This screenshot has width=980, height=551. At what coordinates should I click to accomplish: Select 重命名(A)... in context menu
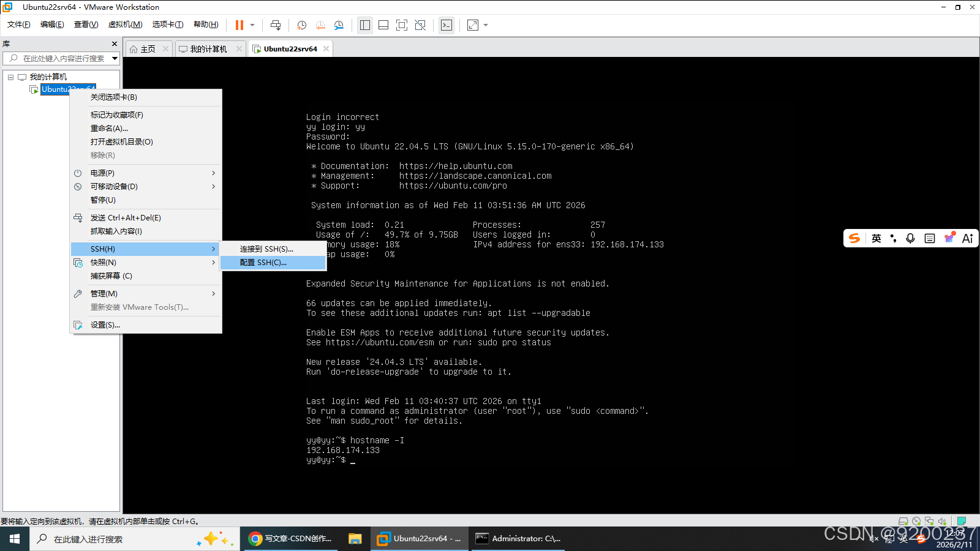[109, 129]
